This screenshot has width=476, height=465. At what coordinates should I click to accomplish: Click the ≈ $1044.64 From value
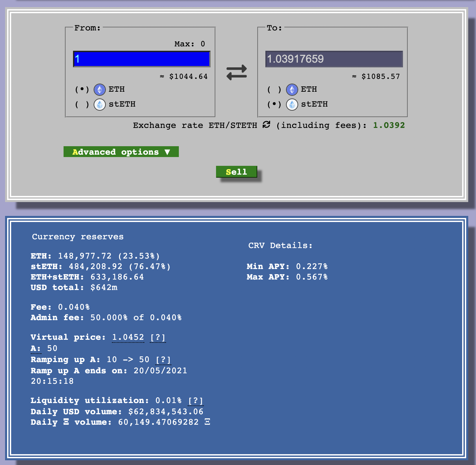184,76
